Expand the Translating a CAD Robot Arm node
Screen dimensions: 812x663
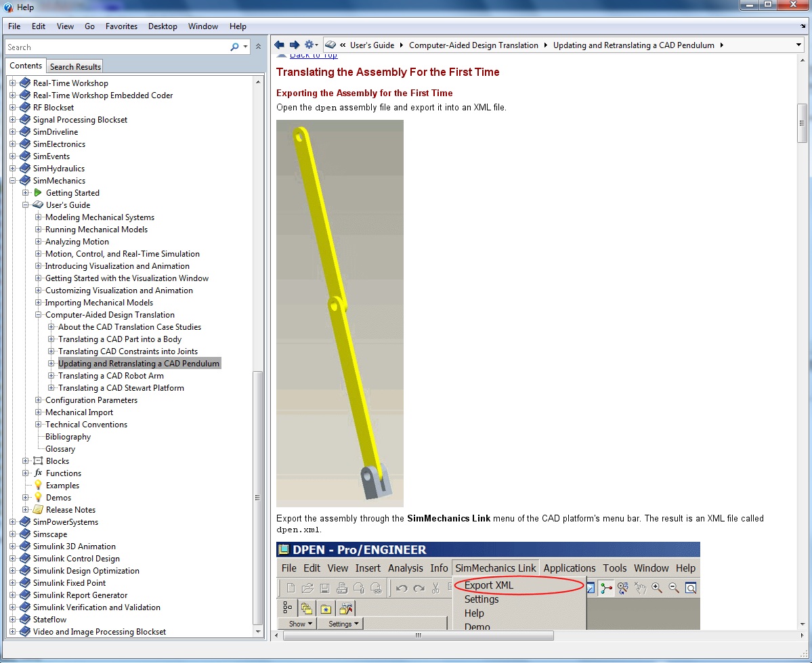[51, 376]
